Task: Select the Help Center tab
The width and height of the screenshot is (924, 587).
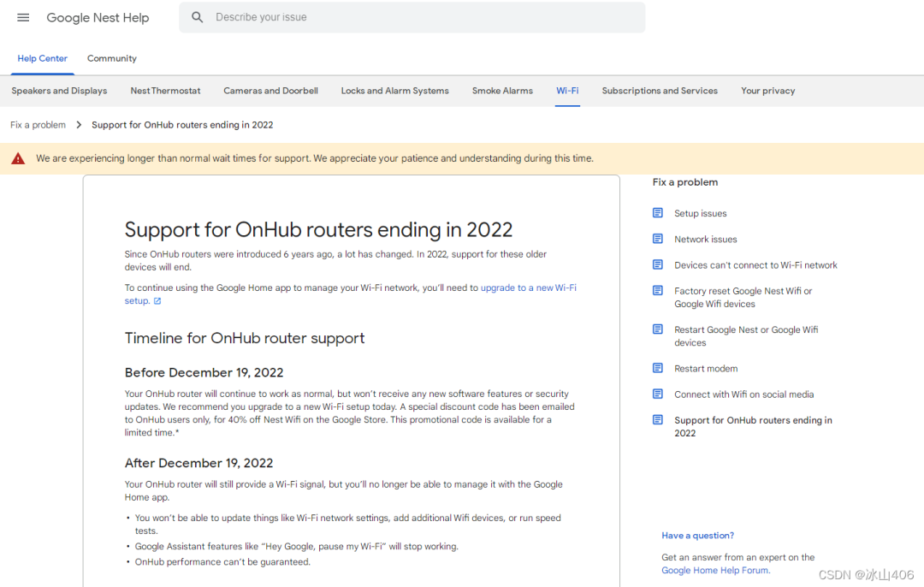Action: (x=43, y=58)
